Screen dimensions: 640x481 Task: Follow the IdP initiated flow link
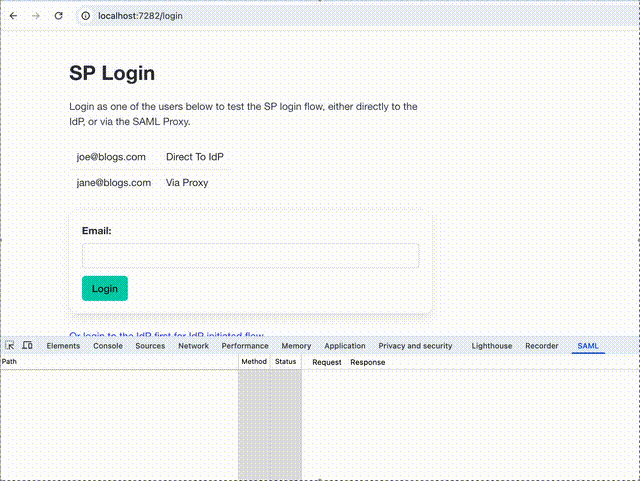pyautogui.click(x=167, y=335)
